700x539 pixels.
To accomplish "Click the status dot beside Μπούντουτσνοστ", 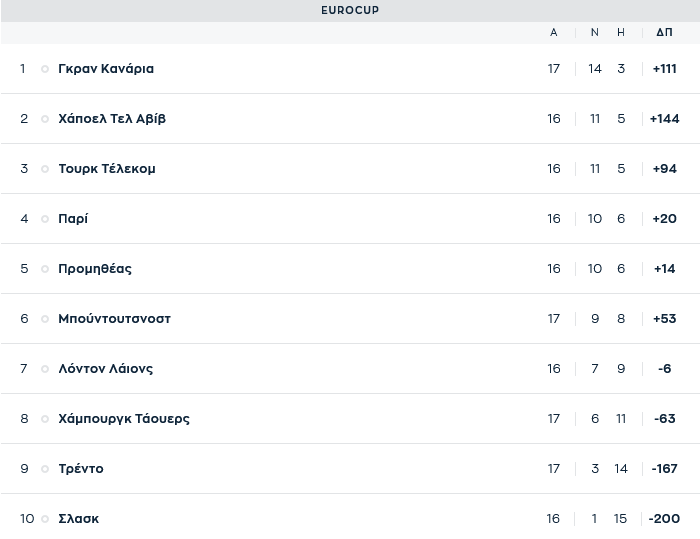I will [x=45, y=319].
